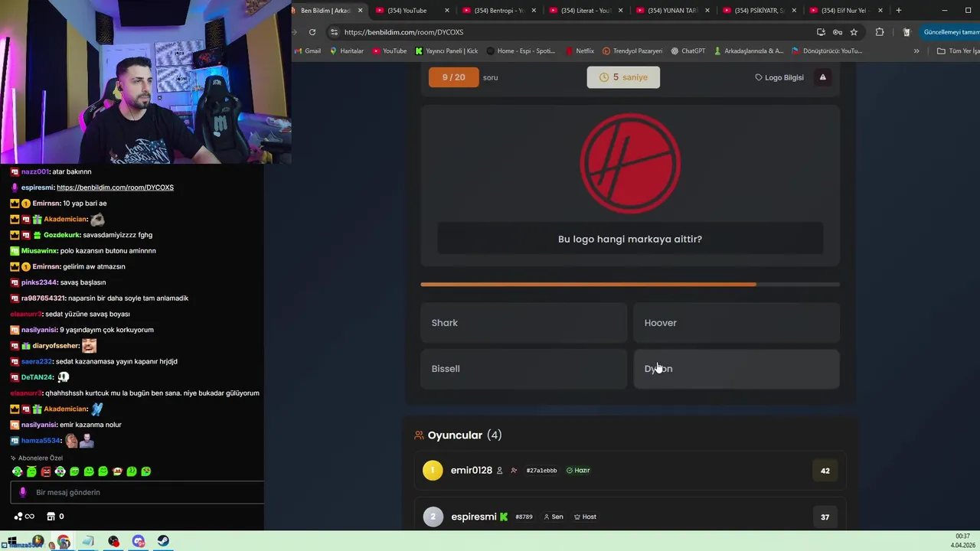
Task: Click the Güncellemeyi tamamla update button
Action: point(951,32)
